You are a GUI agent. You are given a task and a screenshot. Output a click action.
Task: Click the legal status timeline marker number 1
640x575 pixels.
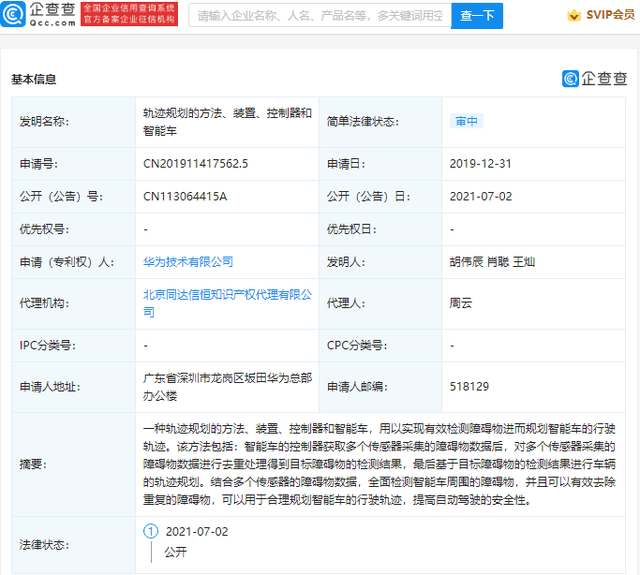point(151,531)
